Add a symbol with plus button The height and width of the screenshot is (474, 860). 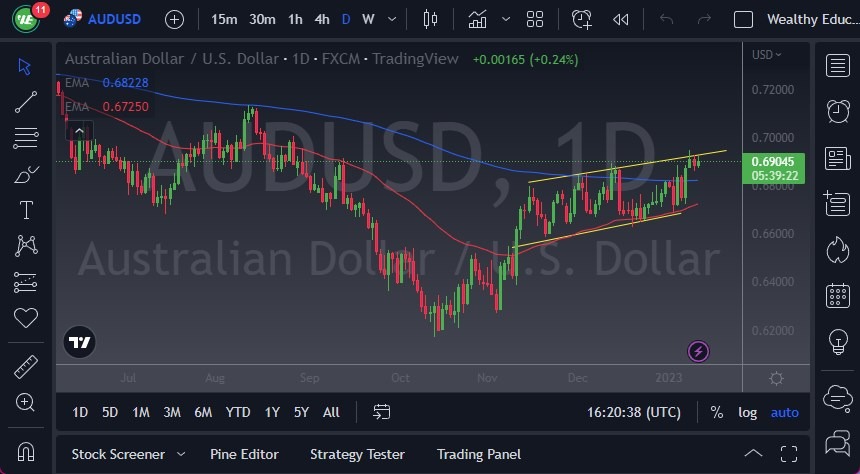click(174, 20)
